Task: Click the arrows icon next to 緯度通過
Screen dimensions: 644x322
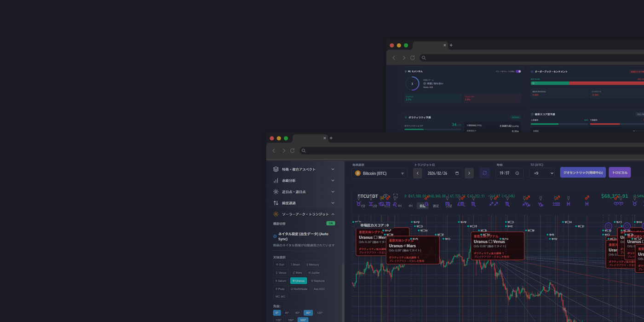Action: (276, 202)
